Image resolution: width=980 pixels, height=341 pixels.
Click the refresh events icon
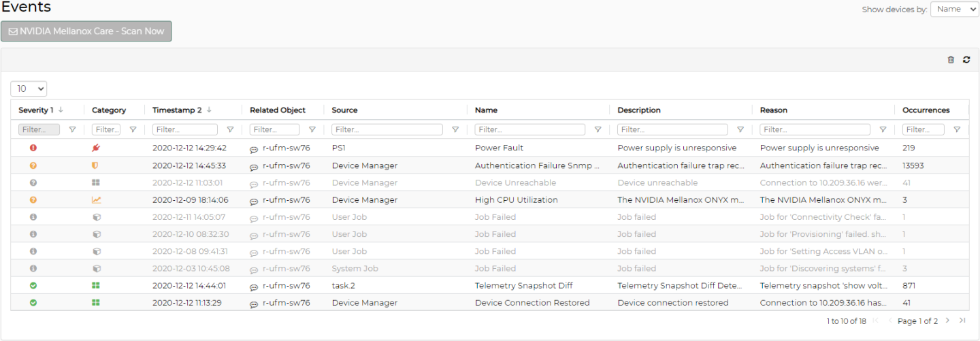(x=966, y=60)
